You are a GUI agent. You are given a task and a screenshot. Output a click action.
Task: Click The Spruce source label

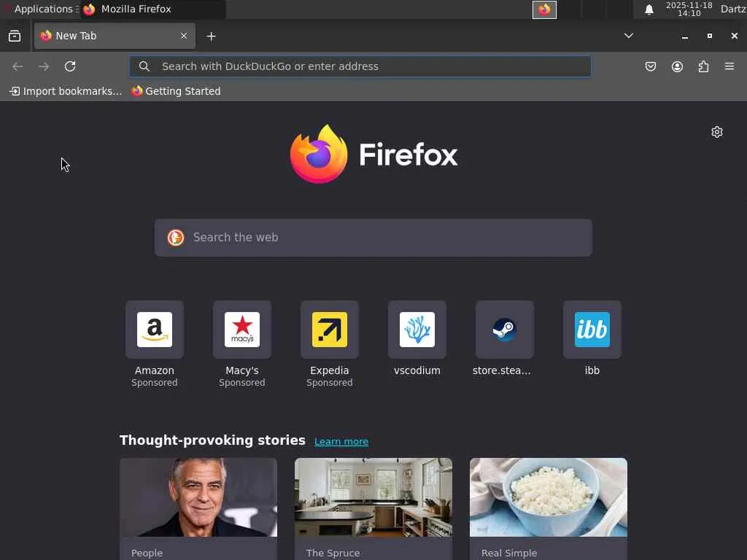(x=333, y=553)
